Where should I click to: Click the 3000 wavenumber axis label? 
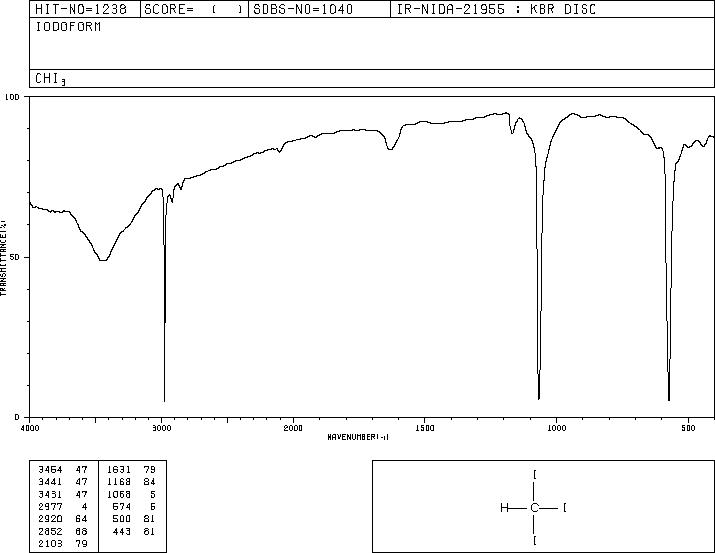(x=161, y=428)
